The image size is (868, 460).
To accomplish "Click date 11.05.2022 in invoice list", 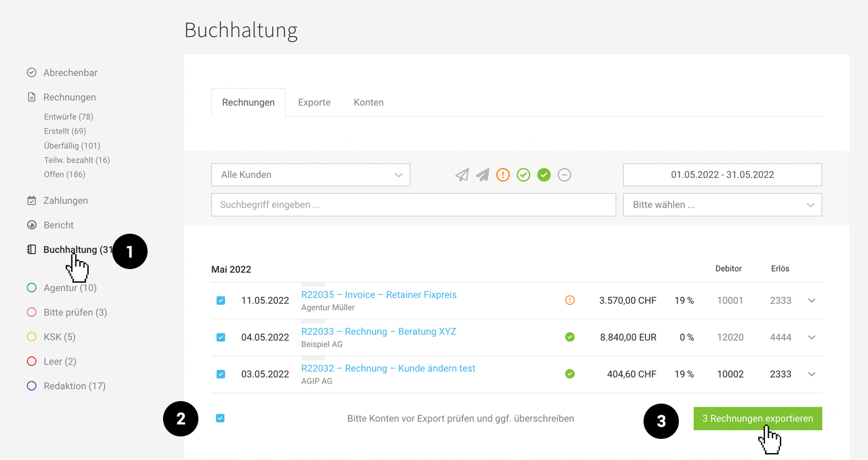I will coord(265,301).
